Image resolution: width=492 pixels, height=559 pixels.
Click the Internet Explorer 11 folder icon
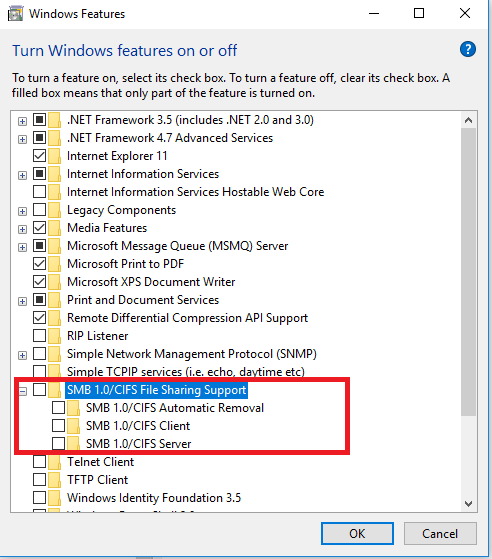[x=55, y=156]
